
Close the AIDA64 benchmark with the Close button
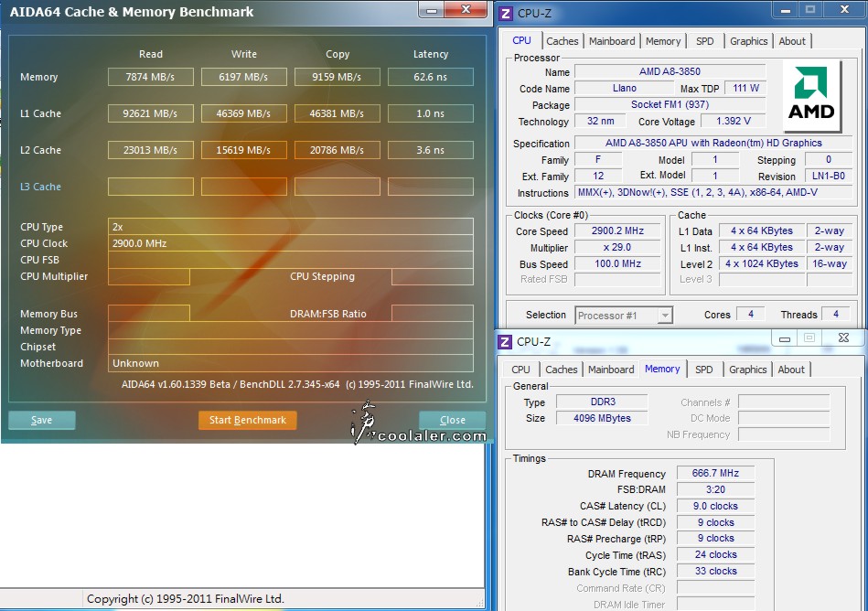(452, 420)
